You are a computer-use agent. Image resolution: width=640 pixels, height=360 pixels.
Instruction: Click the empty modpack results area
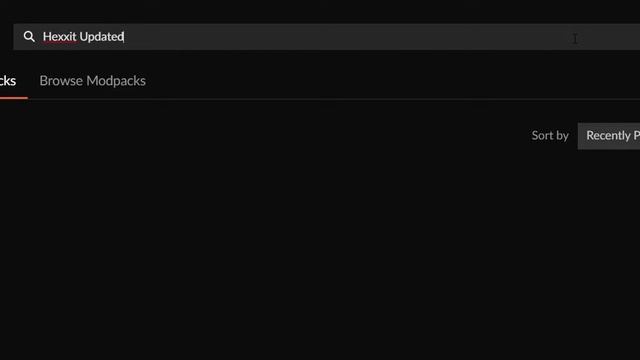(x=320, y=253)
